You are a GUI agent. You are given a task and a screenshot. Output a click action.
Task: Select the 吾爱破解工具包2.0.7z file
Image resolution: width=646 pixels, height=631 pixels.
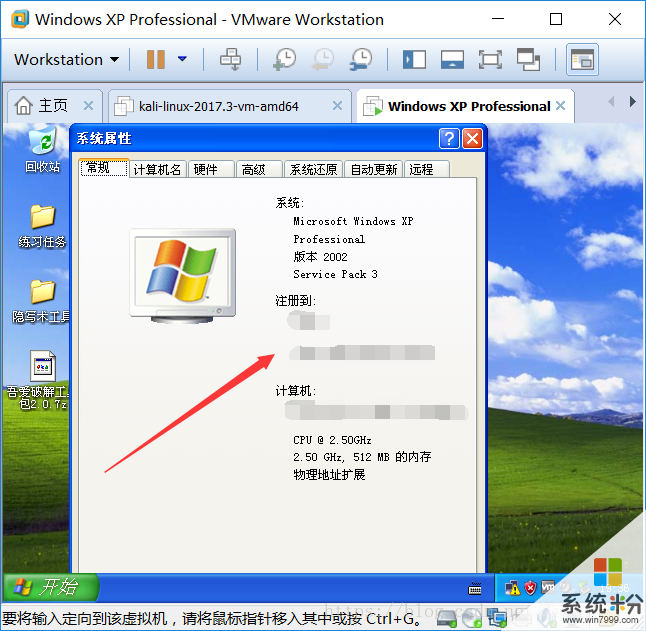click(x=38, y=380)
